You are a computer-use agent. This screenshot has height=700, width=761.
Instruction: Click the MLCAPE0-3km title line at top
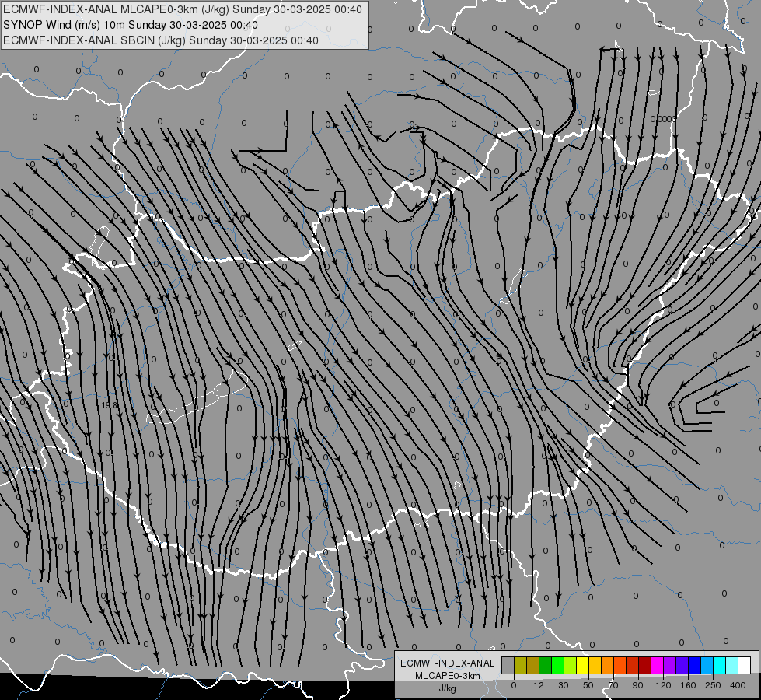pos(183,9)
